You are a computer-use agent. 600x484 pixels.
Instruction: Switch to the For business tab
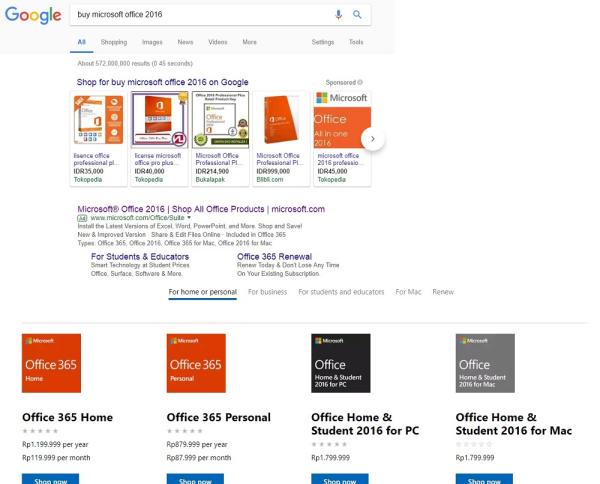point(269,291)
